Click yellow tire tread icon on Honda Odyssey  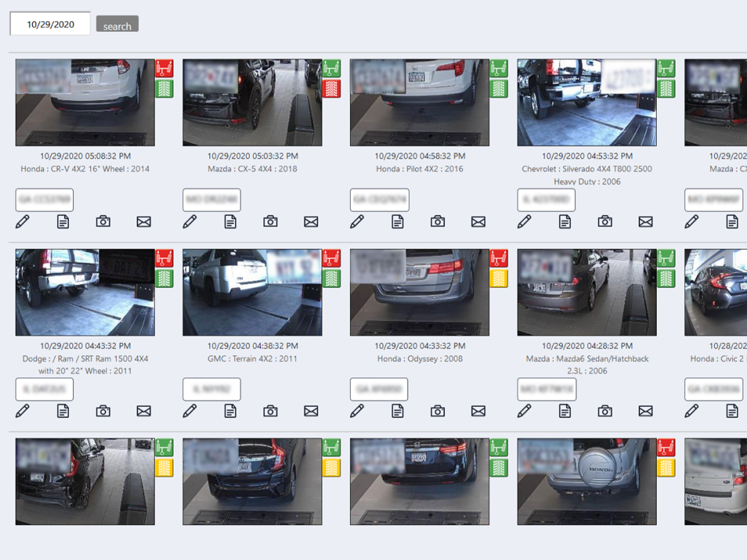point(499,279)
